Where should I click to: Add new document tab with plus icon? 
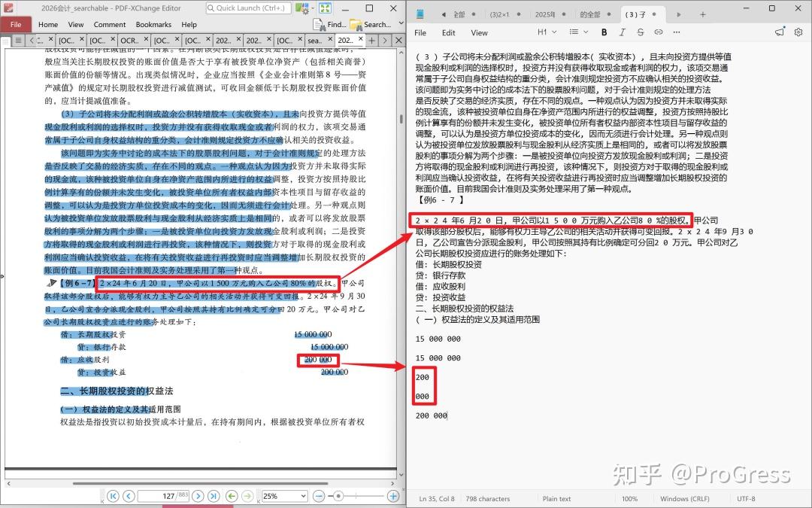[372, 40]
